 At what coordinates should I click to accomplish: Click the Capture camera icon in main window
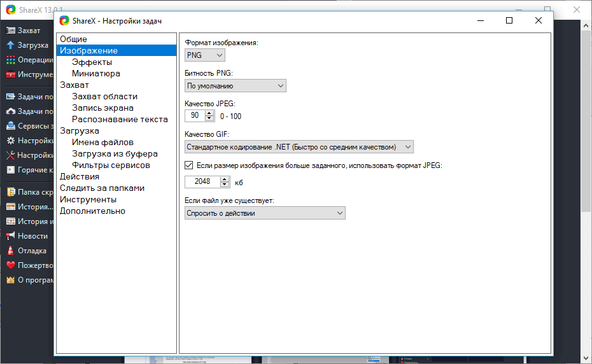click(x=11, y=31)
